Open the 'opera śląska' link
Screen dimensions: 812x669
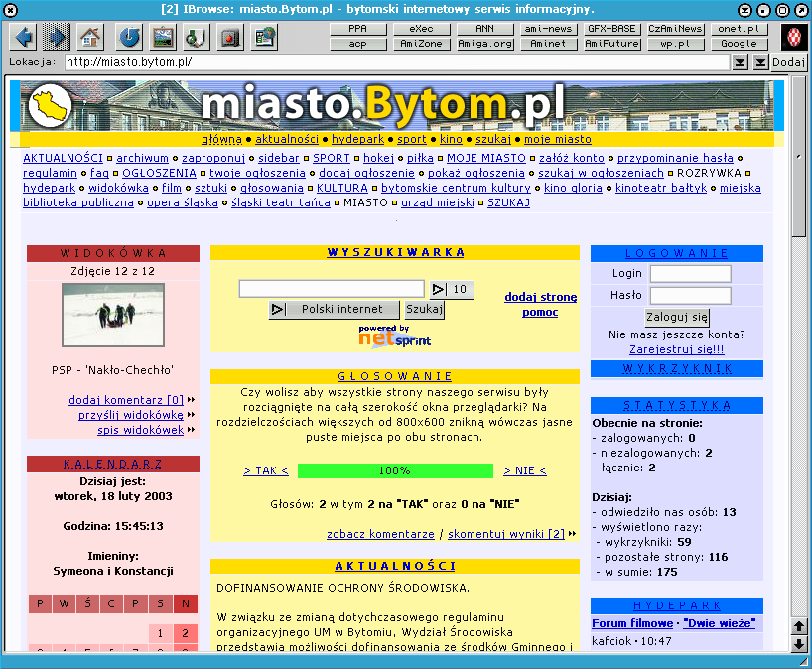click(183, 202)
